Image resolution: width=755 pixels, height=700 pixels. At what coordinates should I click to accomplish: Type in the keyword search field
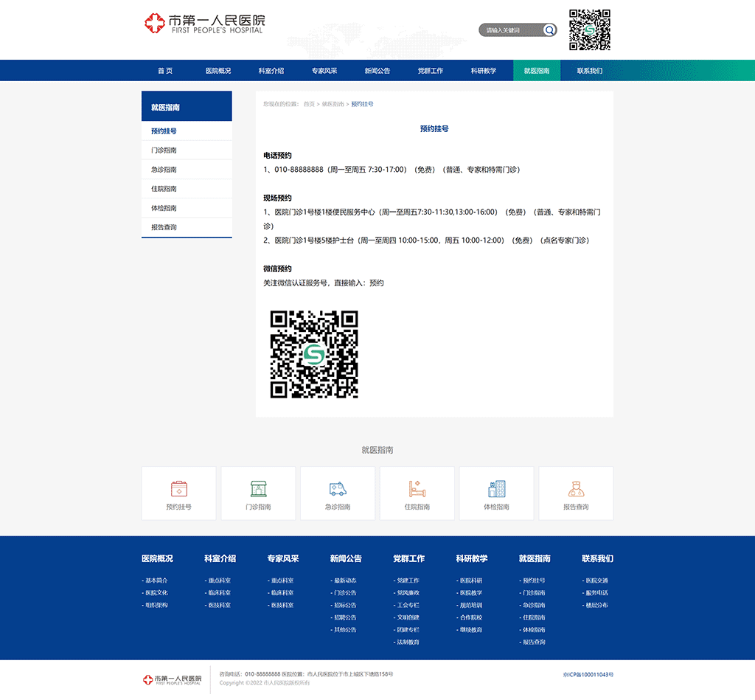coord(510,30)
